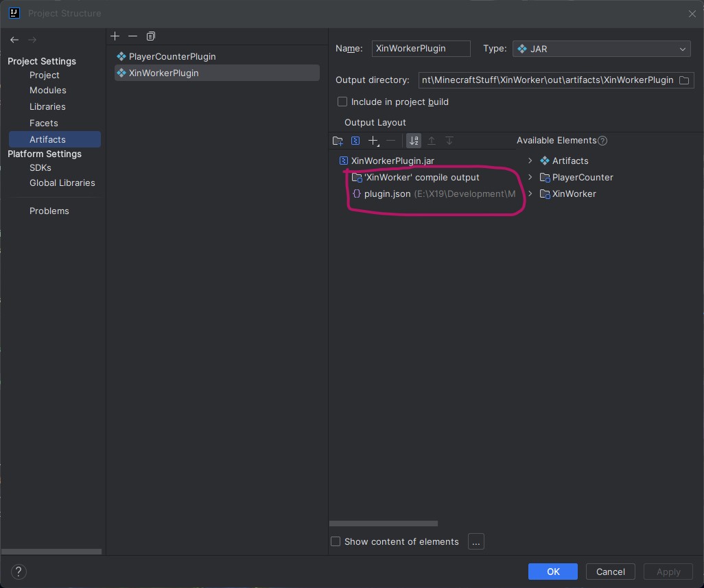Open the Modules settings section
This screenshot has width=704, height=588.
[x=48, y=90]
